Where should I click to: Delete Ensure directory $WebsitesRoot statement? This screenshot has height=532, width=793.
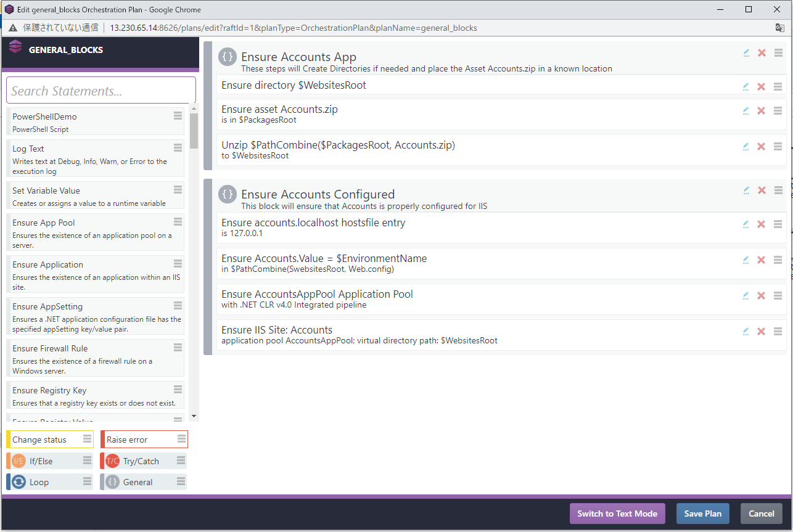[762, 87]
